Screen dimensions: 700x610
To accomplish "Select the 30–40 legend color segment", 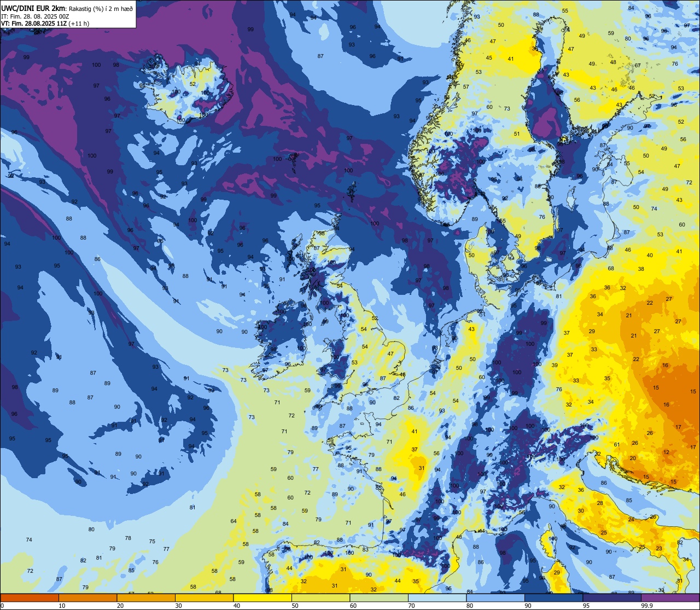I will click(204, 597).
